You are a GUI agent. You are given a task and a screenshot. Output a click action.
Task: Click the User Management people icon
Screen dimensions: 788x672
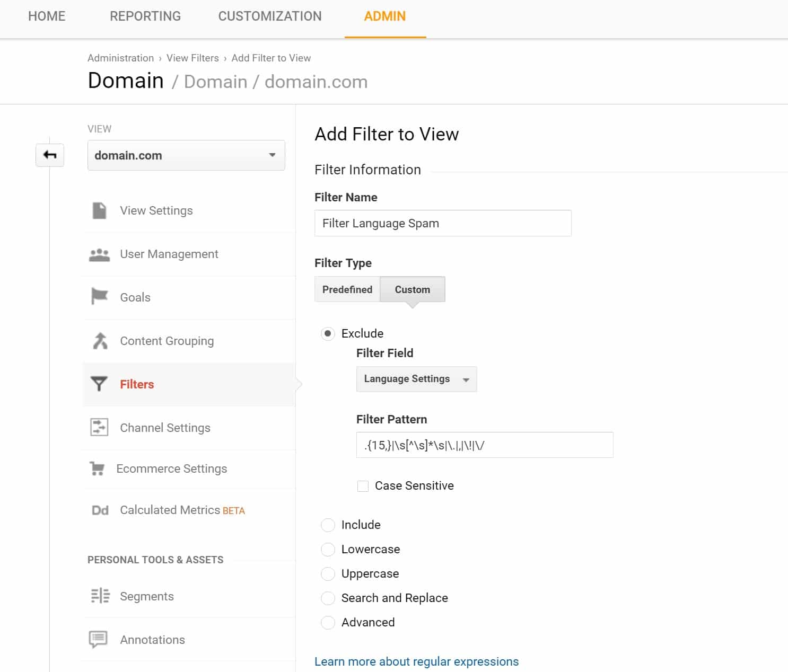(x=99, y=254)
